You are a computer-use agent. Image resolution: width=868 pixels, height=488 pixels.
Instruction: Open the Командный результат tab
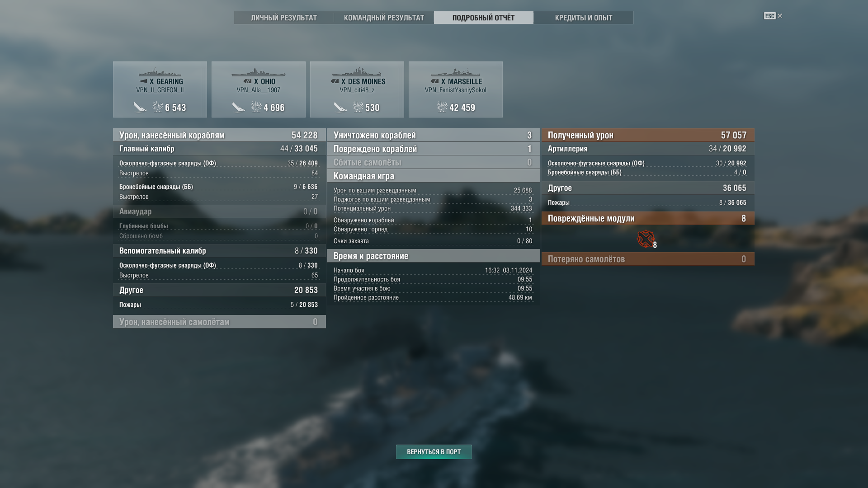click(x=384, y=18)
